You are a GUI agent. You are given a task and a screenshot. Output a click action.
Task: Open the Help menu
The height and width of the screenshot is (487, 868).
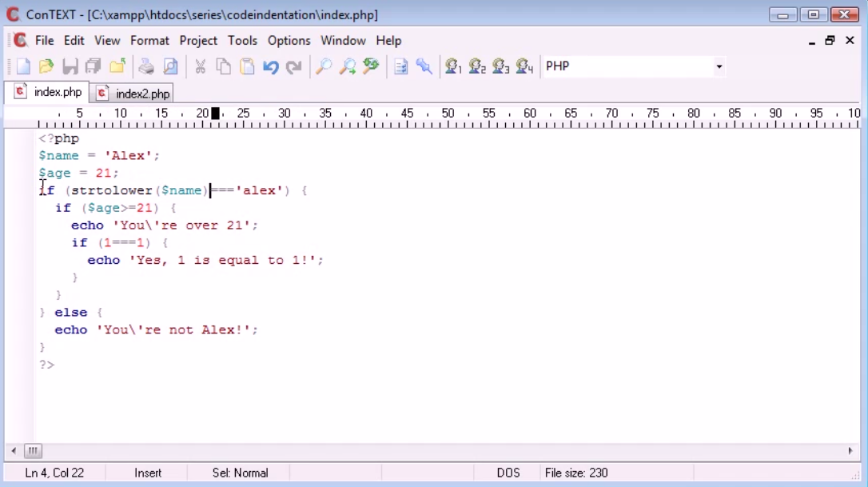389,40
